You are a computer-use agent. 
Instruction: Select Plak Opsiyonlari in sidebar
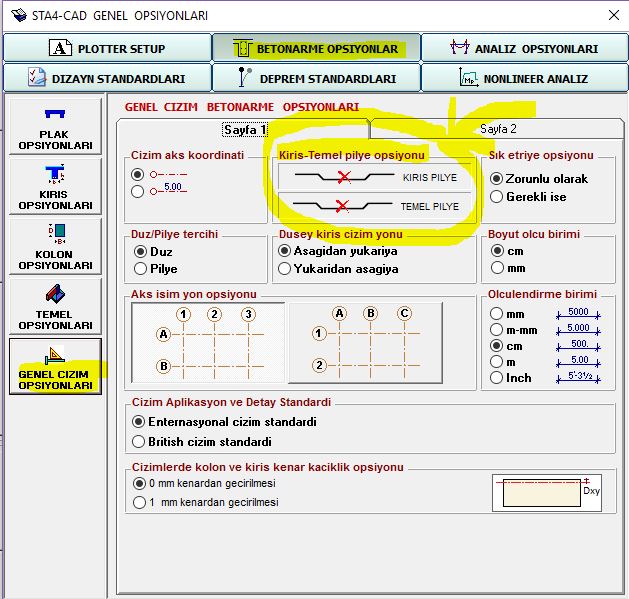55,127
